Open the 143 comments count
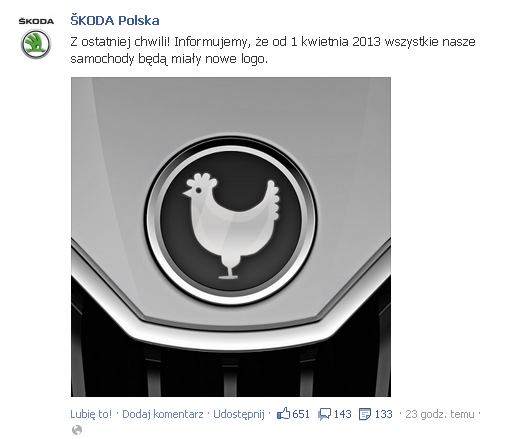 pyautogui.click(x=343, y=414)
